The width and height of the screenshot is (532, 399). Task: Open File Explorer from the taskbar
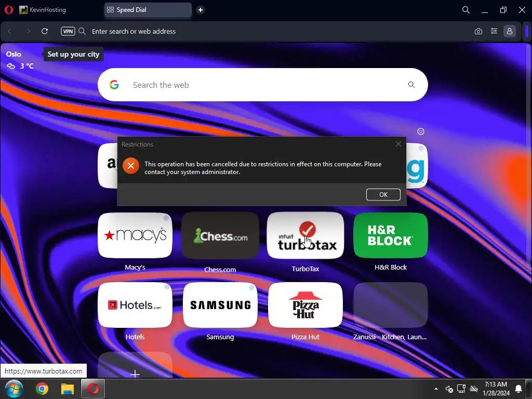point(67,389)
